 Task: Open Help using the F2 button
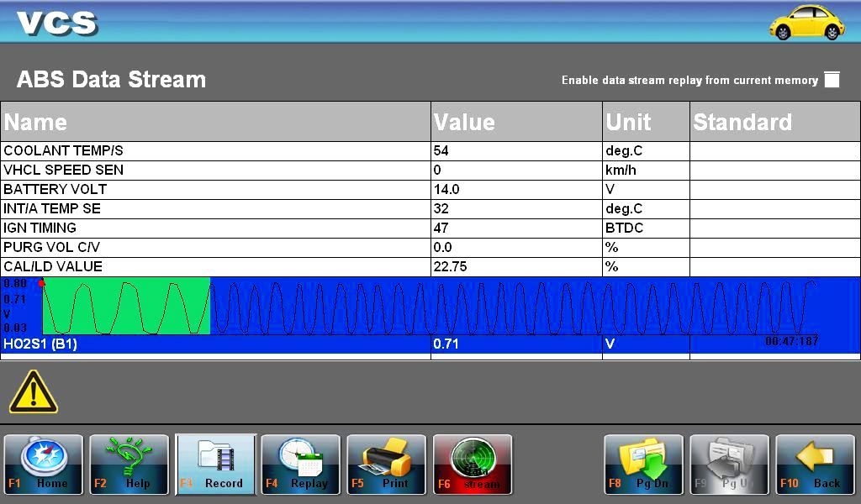coord(129,465)
